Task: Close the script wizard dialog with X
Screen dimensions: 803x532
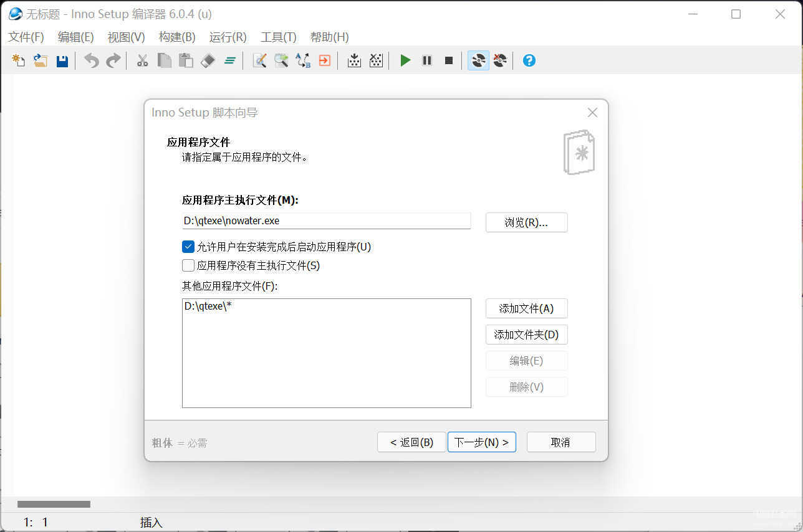Action: (x=592, y=113)
